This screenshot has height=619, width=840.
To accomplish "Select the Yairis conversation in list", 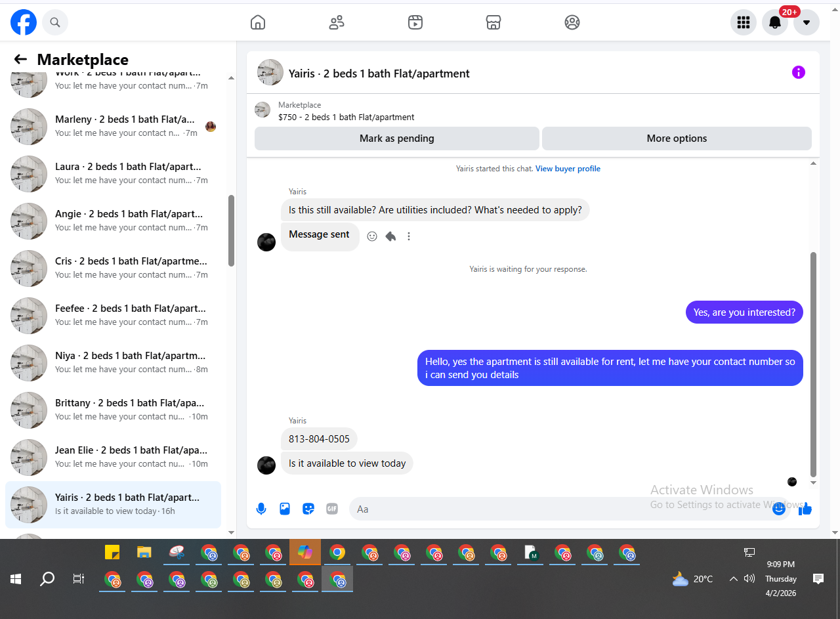I will pos(114,504).
